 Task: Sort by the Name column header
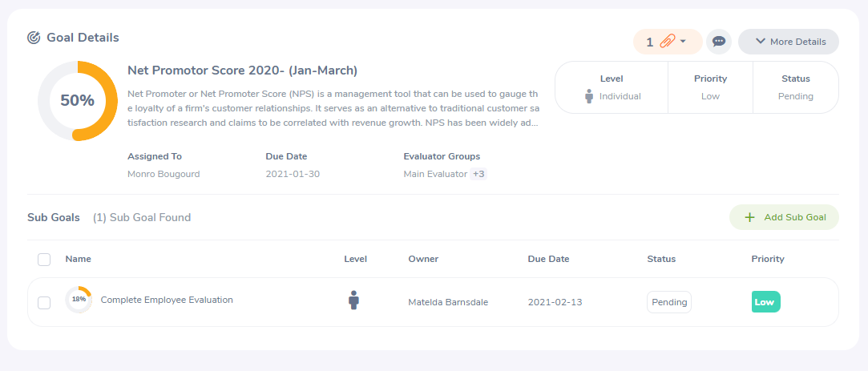coord(79,259)
